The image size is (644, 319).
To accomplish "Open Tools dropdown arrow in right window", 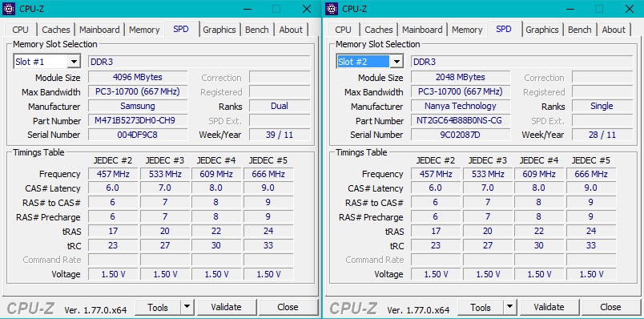I will 509,307.
